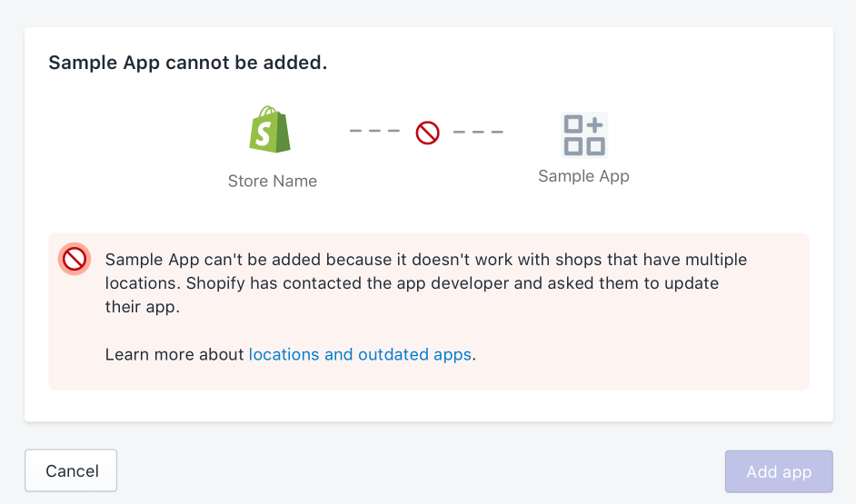Open the locations and outdated apps link
This screenshot has height=504, width=856.
[x=361, y=354]
